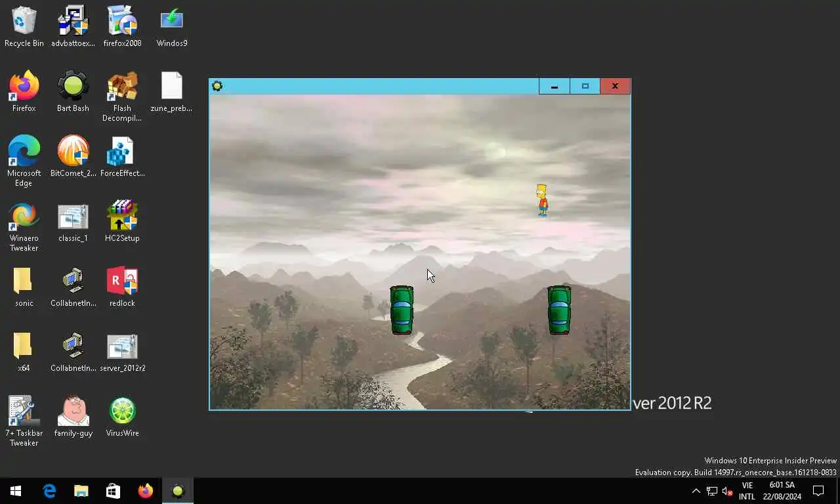Launch Firefox from the taskbar
Image resolution: width=840 pixels, height=504 pixels.
click(x=145, y=491)
